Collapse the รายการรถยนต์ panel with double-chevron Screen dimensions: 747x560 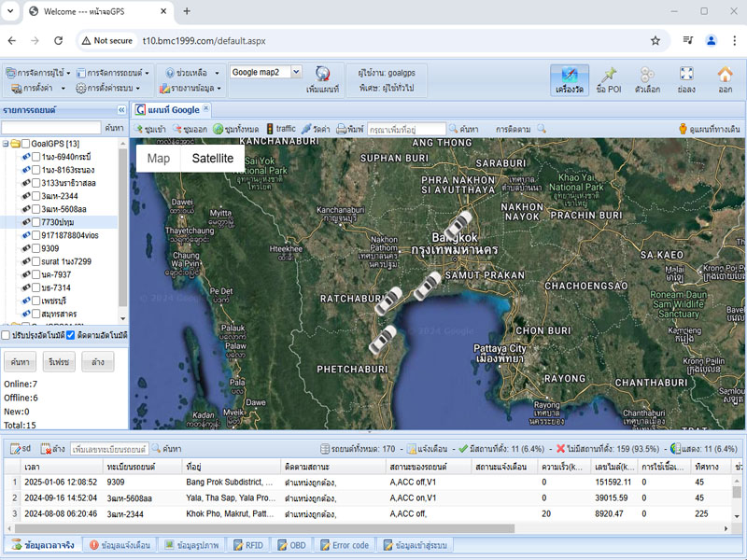click(121, 110)
